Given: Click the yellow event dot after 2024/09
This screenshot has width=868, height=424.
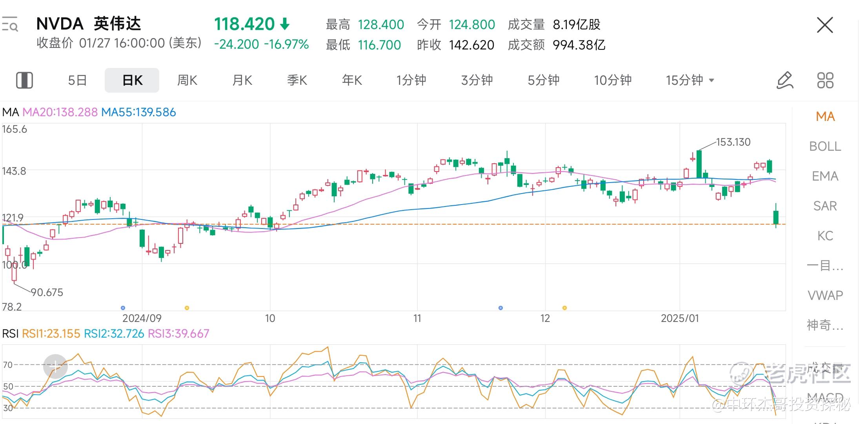Looking at the screenshot, I should click(x=187, y=308).
